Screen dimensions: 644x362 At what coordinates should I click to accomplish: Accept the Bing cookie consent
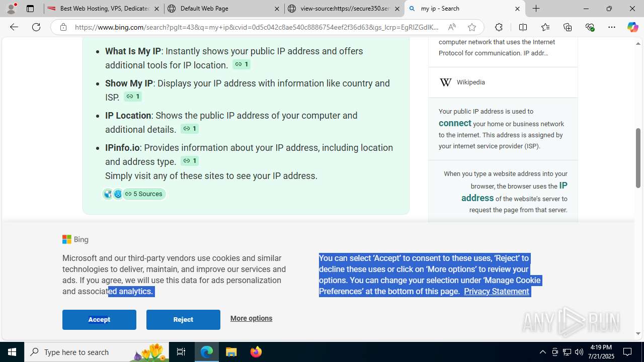click(x=99, y=320)
